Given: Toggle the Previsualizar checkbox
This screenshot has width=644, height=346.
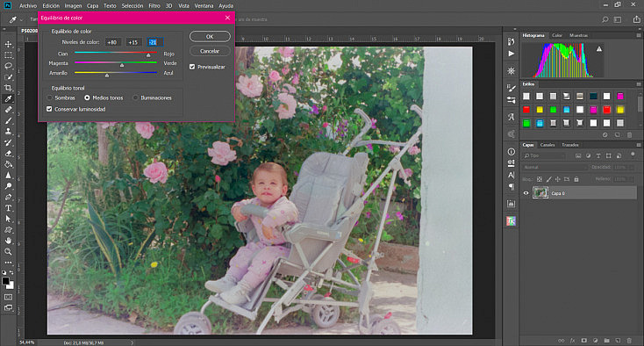Looking at the screenshot, I should (192, 67).
